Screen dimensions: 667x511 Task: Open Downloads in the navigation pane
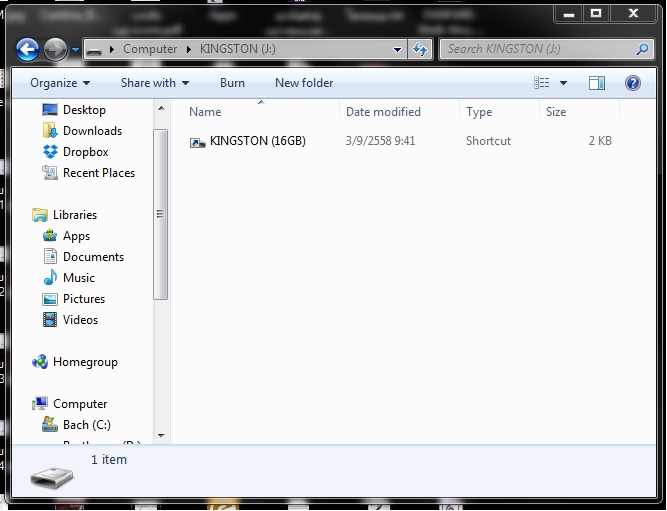tap(92, 131)
